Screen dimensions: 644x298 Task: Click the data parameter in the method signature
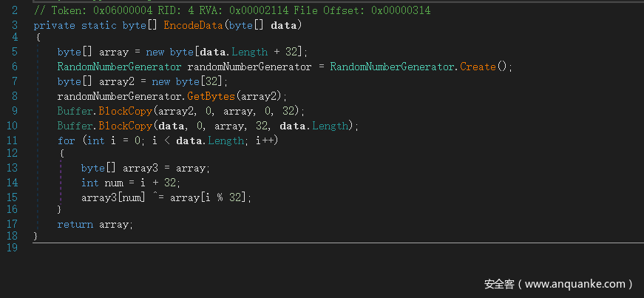pos(283,25)
